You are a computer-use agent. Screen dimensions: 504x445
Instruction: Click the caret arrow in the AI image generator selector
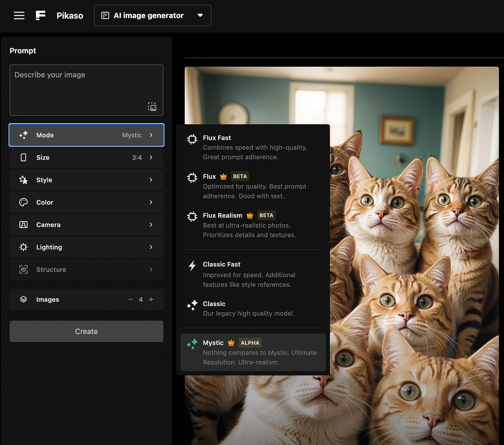click(200, 16)
